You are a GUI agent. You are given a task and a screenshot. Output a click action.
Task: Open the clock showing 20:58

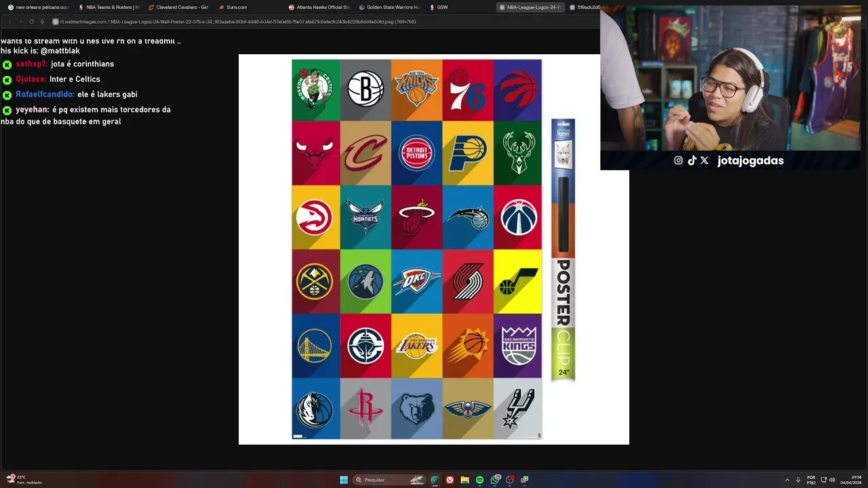(851, 480)
